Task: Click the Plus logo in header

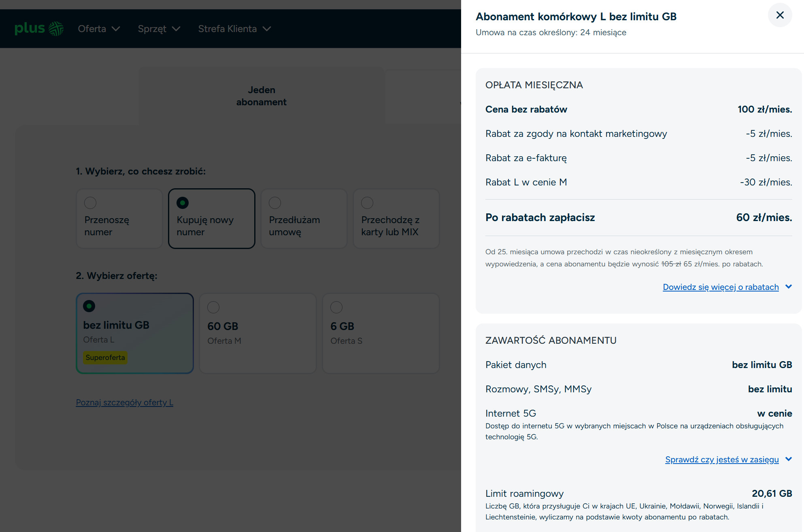Action: 39,29
